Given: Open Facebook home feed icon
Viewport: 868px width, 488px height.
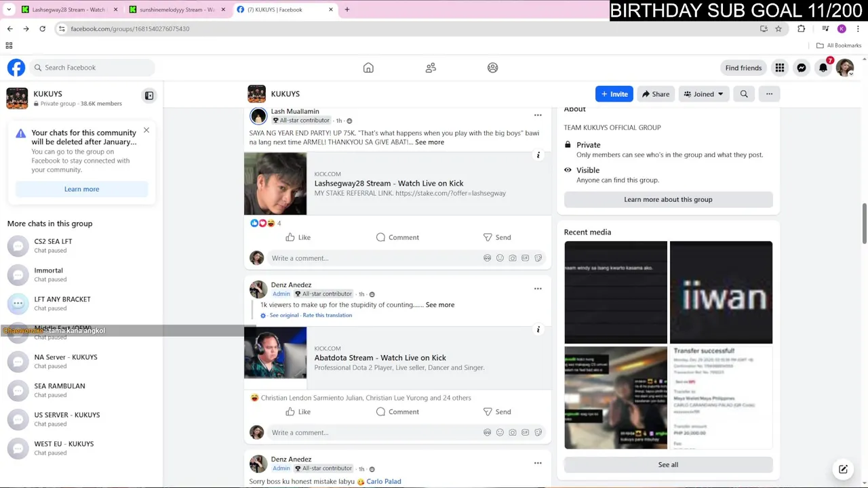Looking at the screenshot, I should pyautogui.click(x=368, y=68).
